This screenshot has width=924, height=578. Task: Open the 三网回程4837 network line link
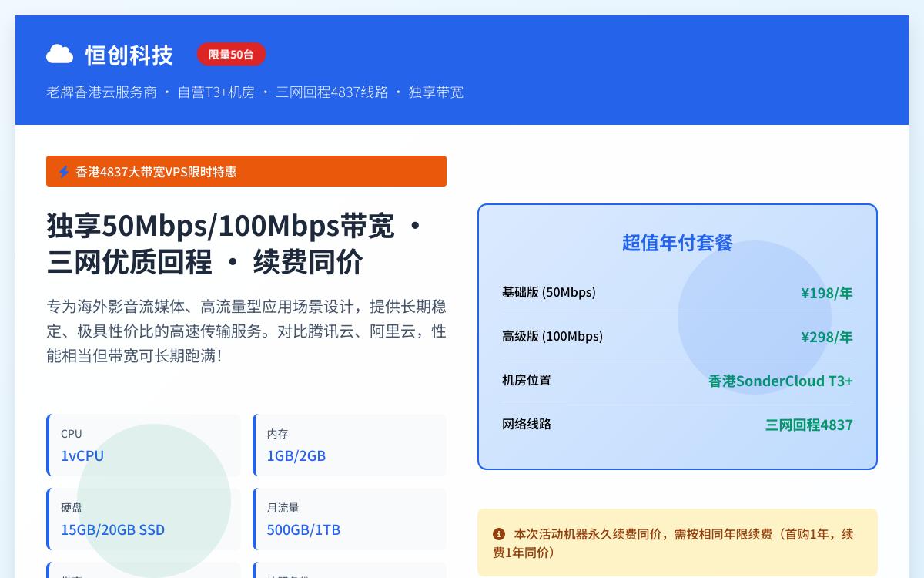[809, 425]
